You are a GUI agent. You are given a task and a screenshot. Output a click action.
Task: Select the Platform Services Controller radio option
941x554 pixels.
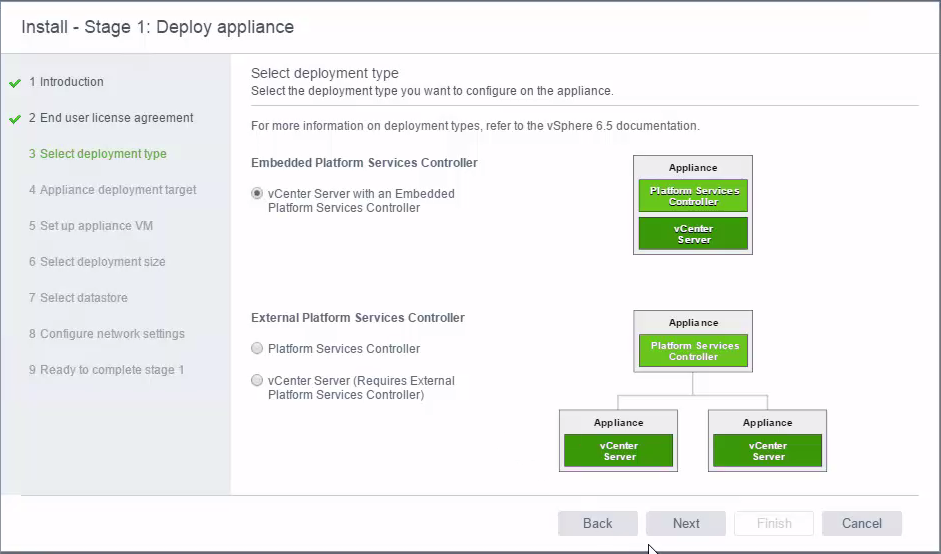point(257,348)
